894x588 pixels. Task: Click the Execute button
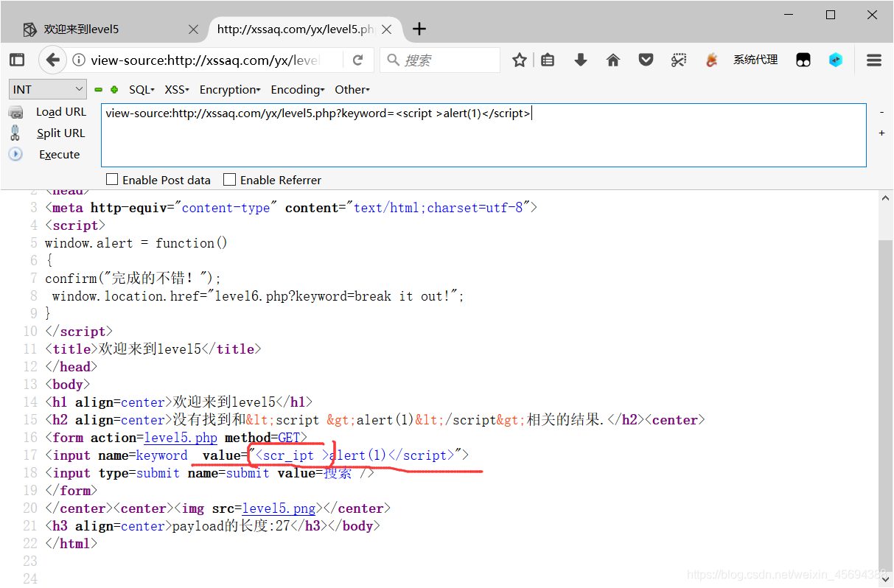click(x=60, y=155)
